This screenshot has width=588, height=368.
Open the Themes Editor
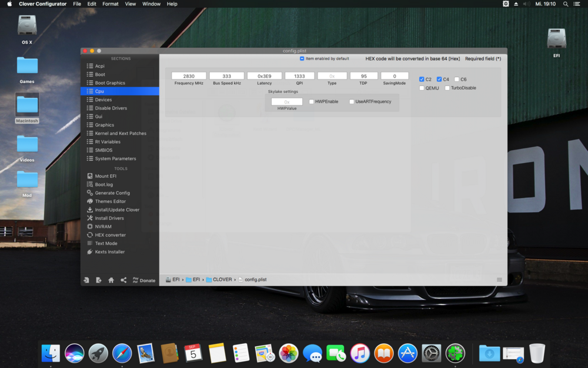tap(111, 201)
